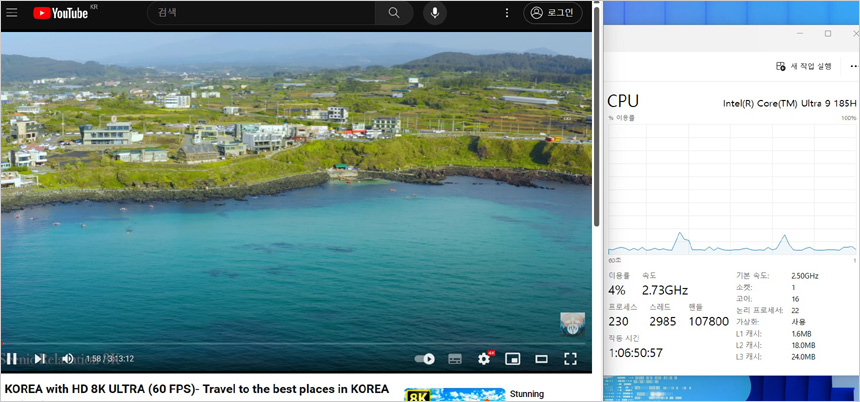Open YouTube three-dot settings menu
860x402 pixels.
click(507, 13)
